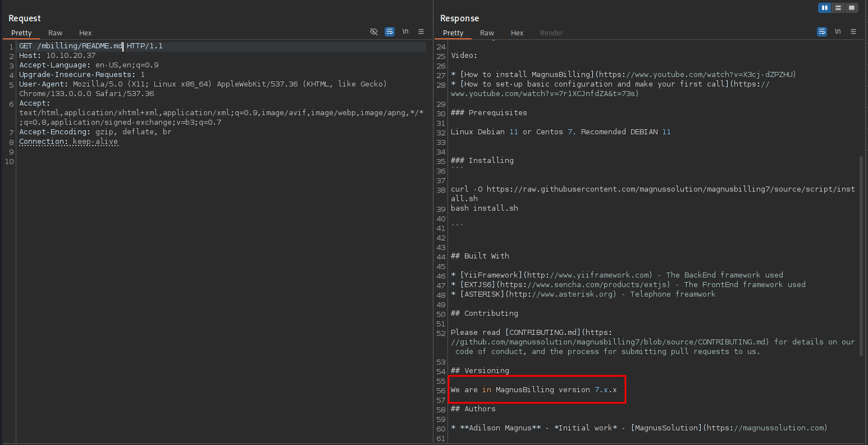Open the Request panel hamburger menu
Viewport: 868px width, 445px height.
(421, 32)
